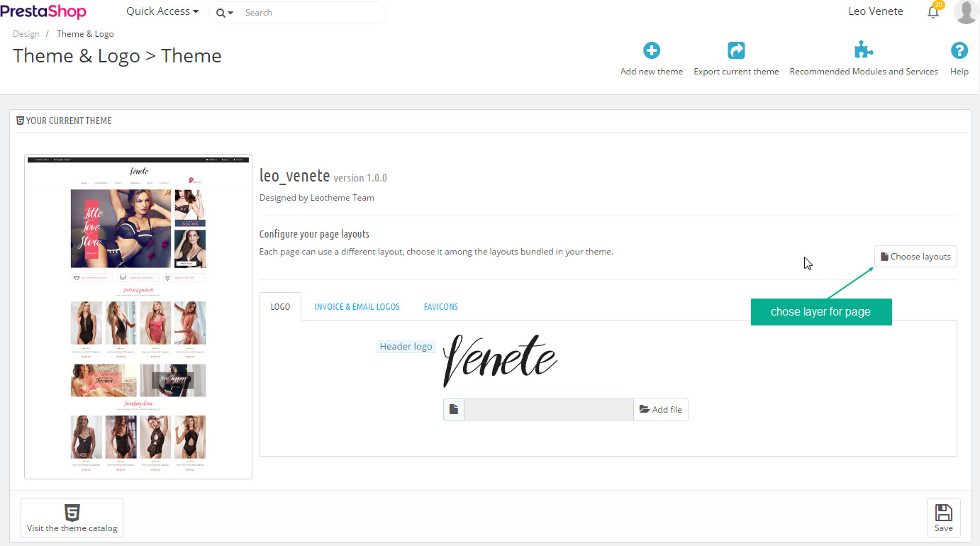Switch to the Invoice & Email Logos tab
This screenshot has height=546, width=980.
click(357, 307)
